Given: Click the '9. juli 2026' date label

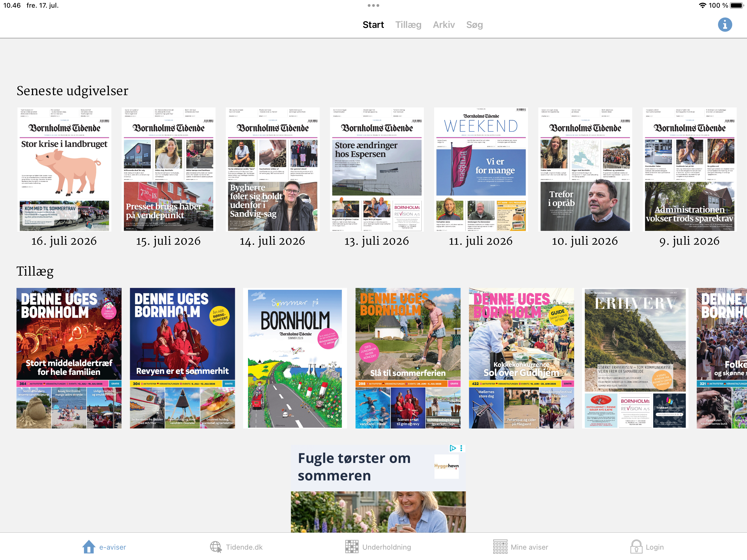Looking at the screenshot, I should coord(690,241).
